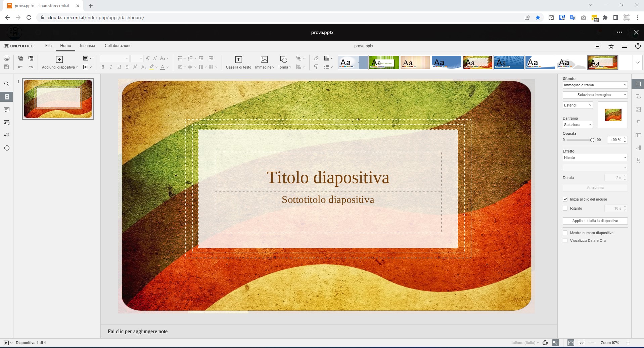The height and width of the screenshot is (348, 644).
Task: Switch to the Collaborazione tab
Action: [x=118, y=46]
